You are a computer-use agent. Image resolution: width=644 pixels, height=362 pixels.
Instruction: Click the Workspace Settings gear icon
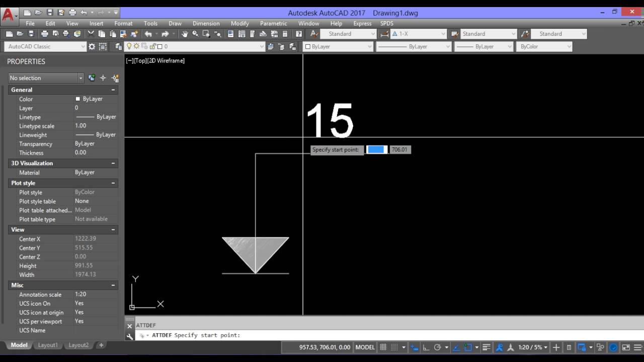tap(92, 46)
